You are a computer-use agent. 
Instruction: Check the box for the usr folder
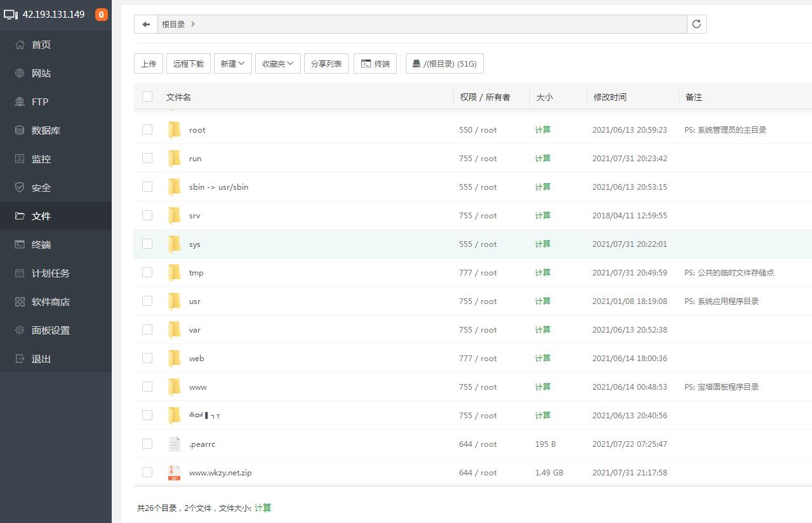(147, 301)
